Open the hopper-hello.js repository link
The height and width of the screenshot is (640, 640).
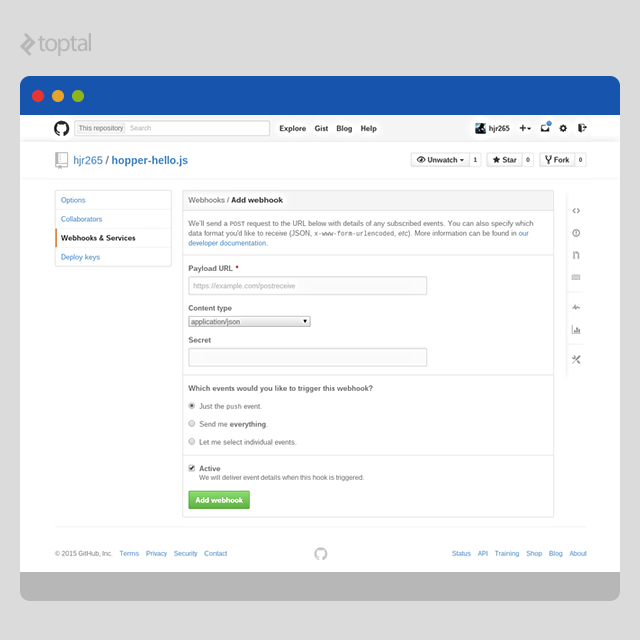coord(150,160)
